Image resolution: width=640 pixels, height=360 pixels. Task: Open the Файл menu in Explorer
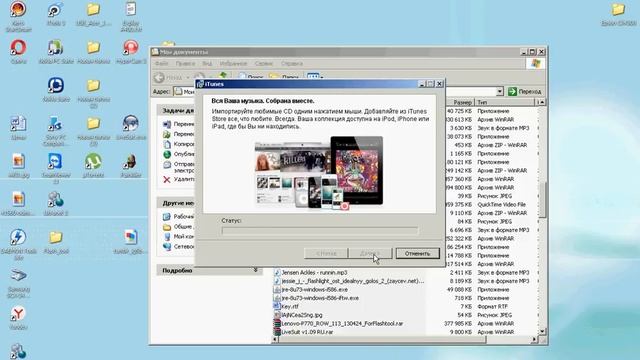[162, 64]
